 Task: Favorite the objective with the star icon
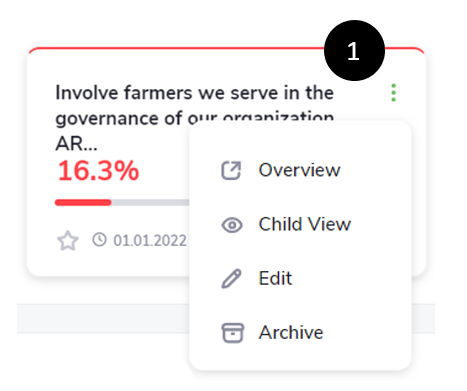tap(68, 240)
